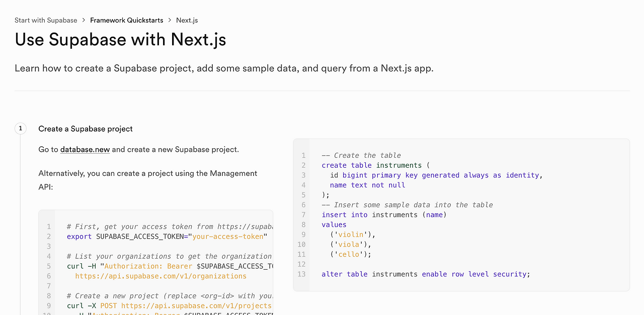Screen dimensions: 644x315
Task: Click line number 13 in SQL block
Action: [x=301, y=274]
